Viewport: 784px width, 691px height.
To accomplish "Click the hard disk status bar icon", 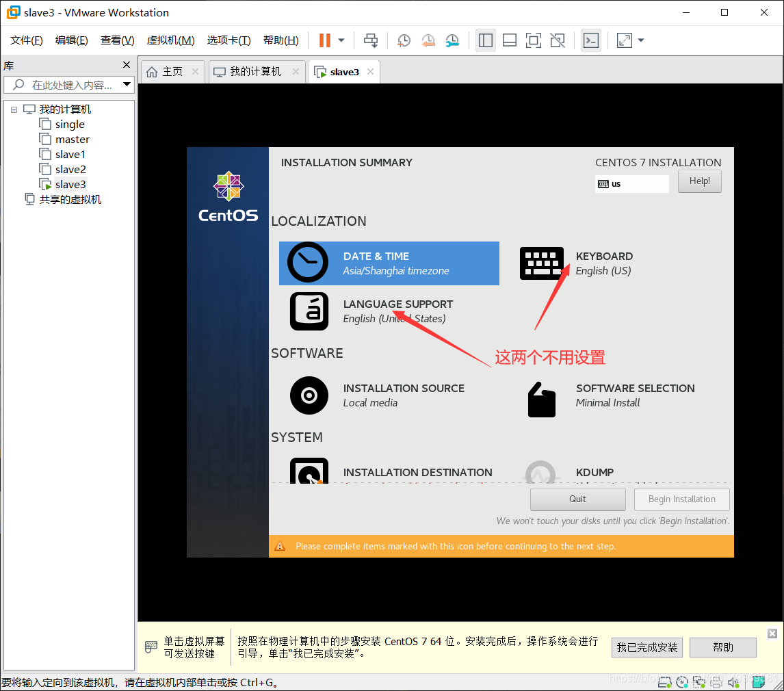I will [x=664, y=682].
